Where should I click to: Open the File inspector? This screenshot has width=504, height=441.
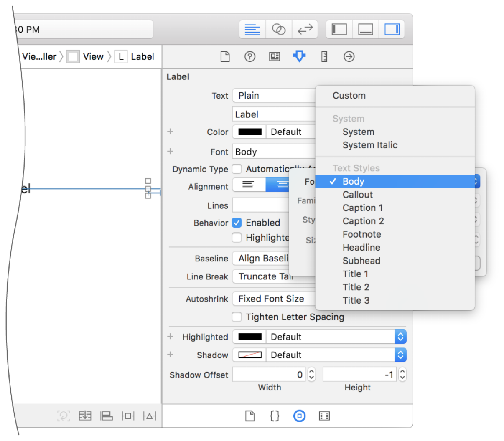(x=225, y=56)
